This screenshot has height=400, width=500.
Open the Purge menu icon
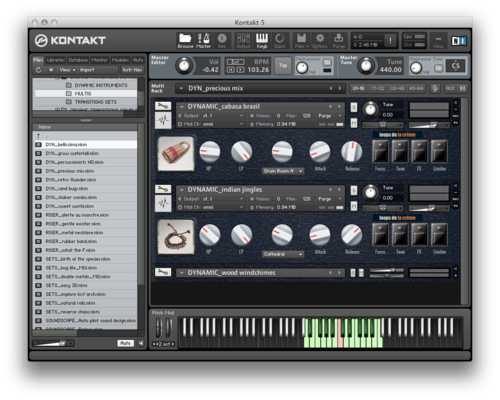338,41
